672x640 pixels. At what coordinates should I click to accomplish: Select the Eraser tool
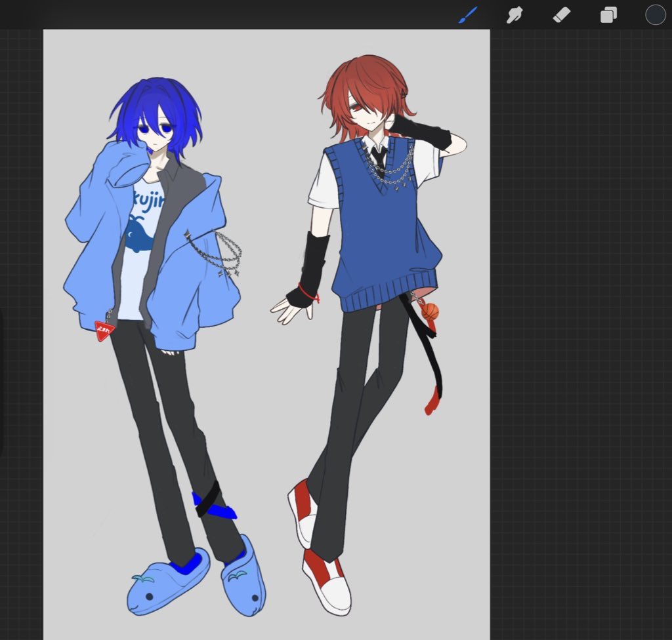coord(562,15)
